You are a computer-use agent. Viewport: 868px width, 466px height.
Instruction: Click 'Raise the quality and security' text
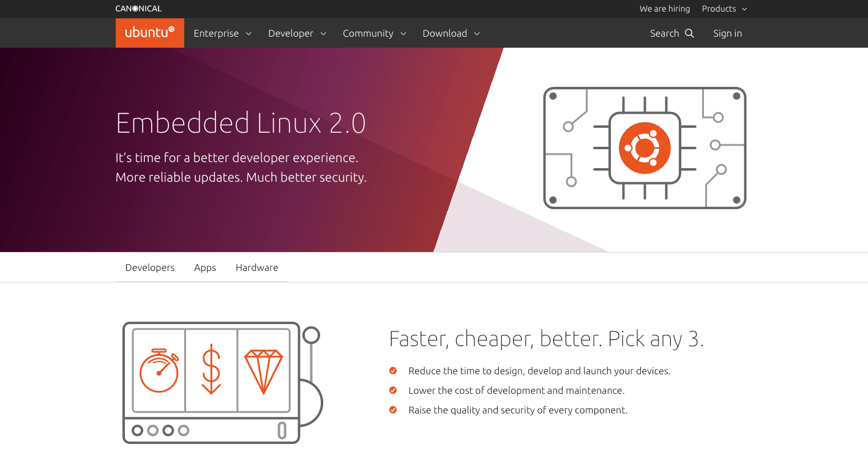518,410
